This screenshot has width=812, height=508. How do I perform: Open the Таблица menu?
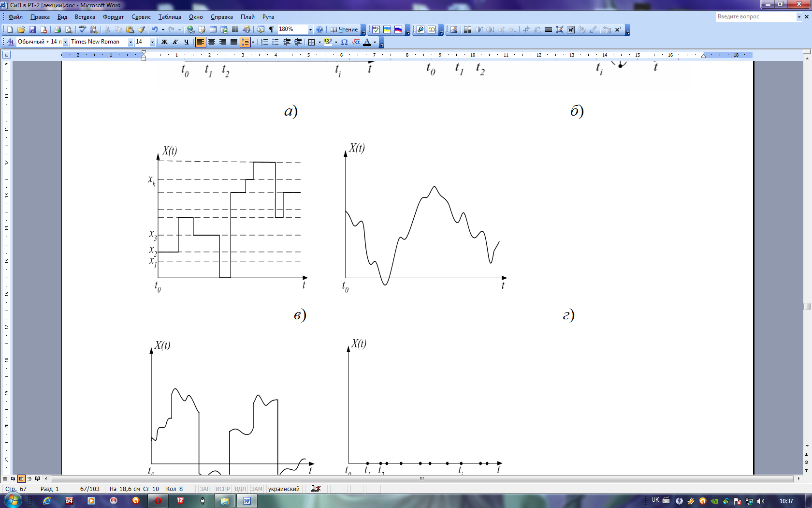pos(170,17)
